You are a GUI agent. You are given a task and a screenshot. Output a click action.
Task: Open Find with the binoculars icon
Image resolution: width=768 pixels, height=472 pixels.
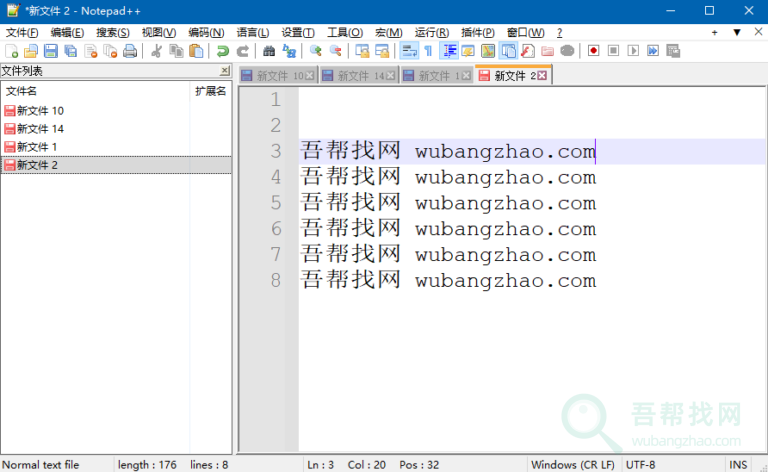(x=269, y=51)
